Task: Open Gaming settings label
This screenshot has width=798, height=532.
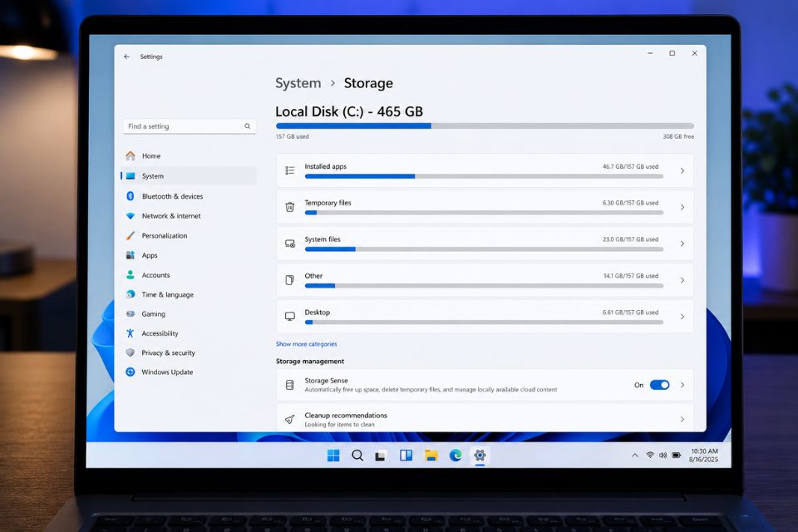Action: 153,314
